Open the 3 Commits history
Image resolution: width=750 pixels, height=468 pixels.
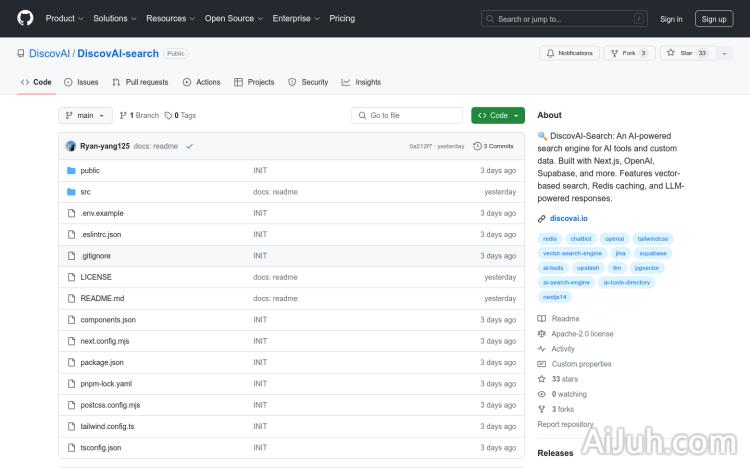(x=494, y=146)
